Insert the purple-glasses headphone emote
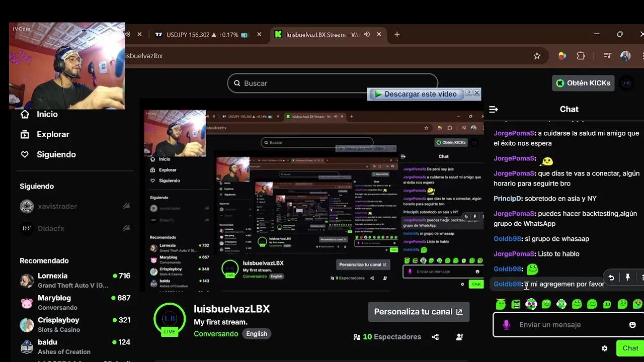 pyautogui.click(x=531, y=304)
